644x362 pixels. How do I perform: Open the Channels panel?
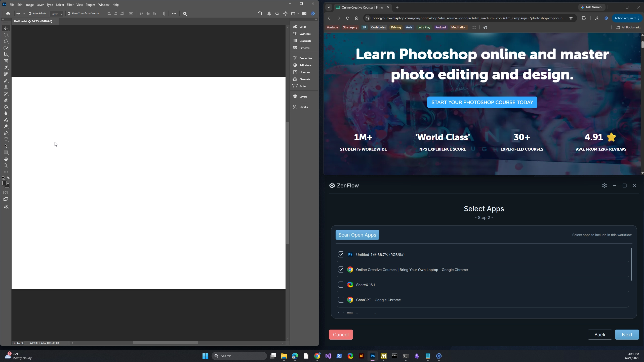(x=301, y=79)
